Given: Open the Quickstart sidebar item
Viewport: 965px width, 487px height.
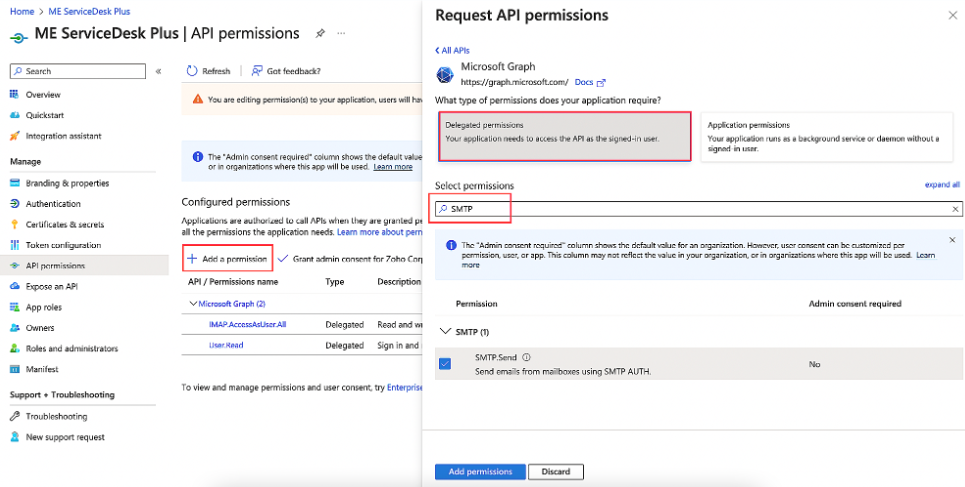Looking at the screenshot, I should click(45, 115).
